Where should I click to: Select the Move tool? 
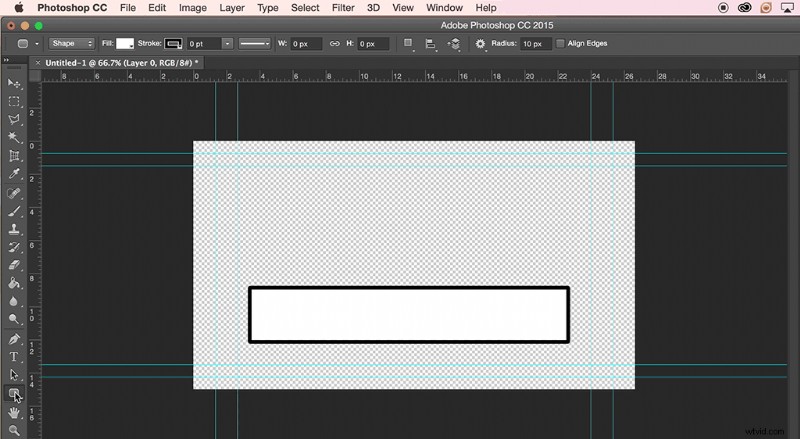(14, 83)
